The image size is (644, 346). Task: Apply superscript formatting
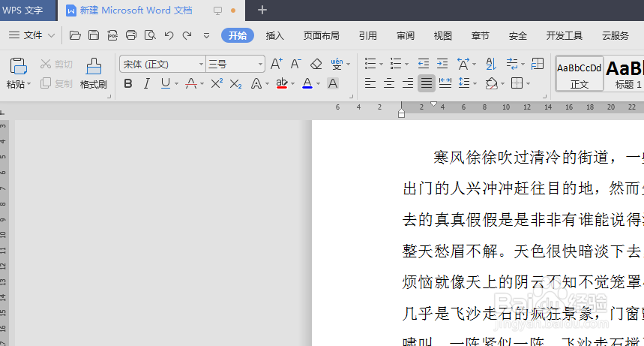click(x=217, y=83)
